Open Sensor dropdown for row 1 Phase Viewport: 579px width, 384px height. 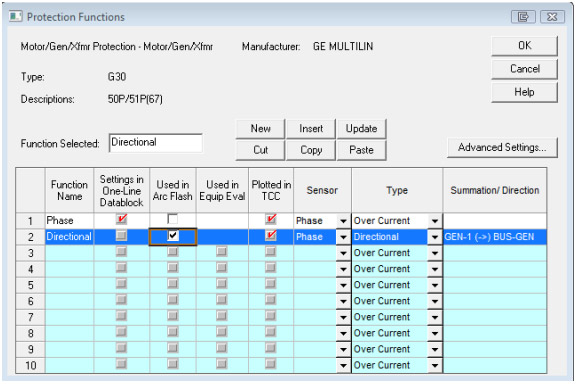tap(343, 221)
